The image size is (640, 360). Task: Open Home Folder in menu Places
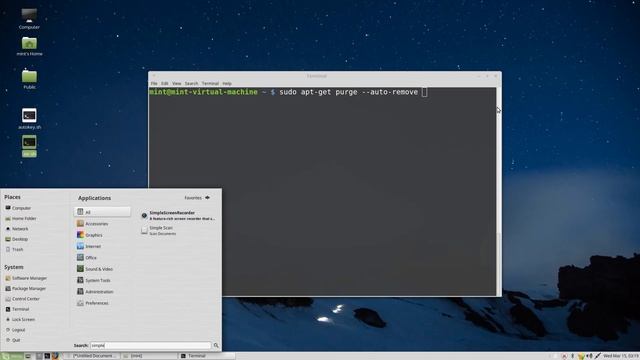point(21,218)
